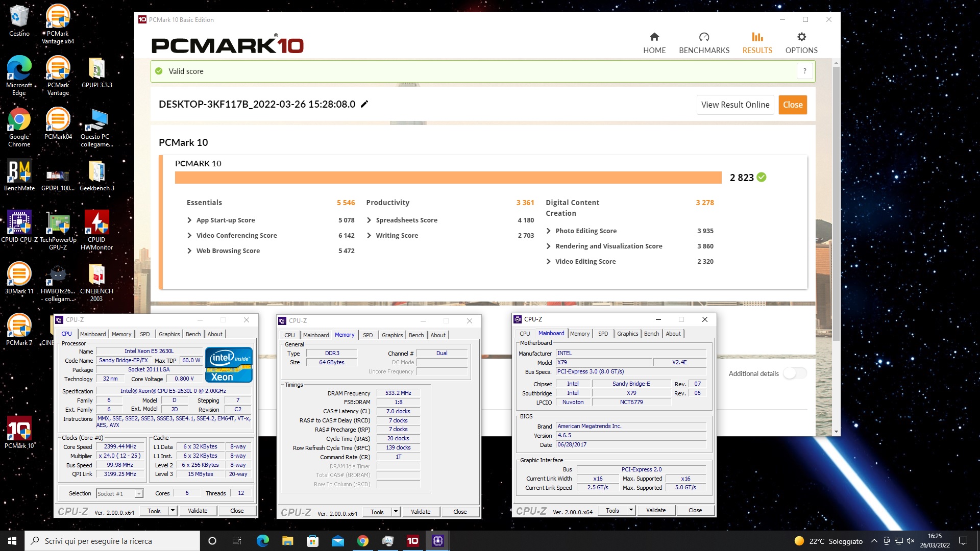Click PCMark 10 vertical scrollbar
Image resolution: width=980 pixels, height=551 pixels.
(x=836, y=204)
